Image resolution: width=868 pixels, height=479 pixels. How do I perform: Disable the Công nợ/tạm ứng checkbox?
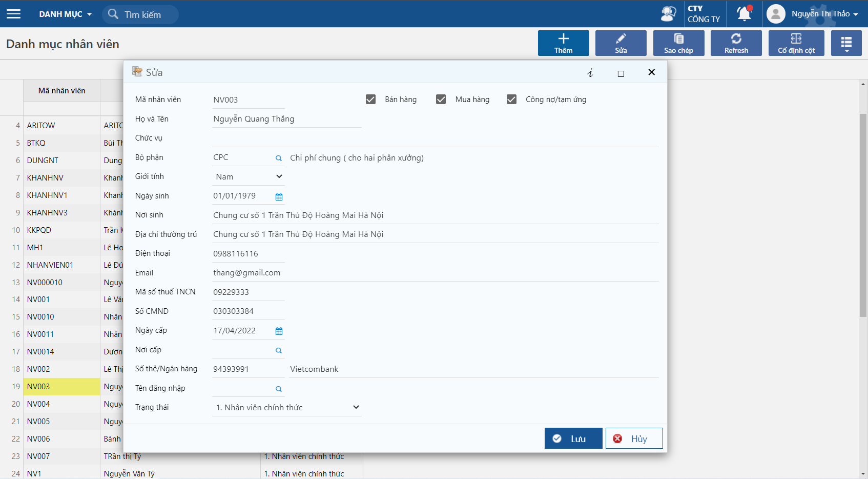511,99
